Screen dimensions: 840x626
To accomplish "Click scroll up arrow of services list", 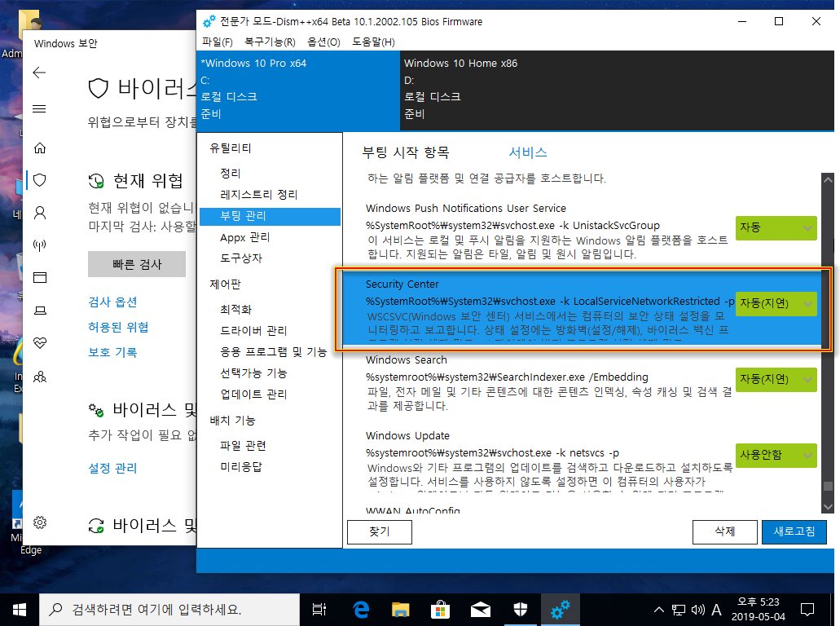I will (828, 180).
